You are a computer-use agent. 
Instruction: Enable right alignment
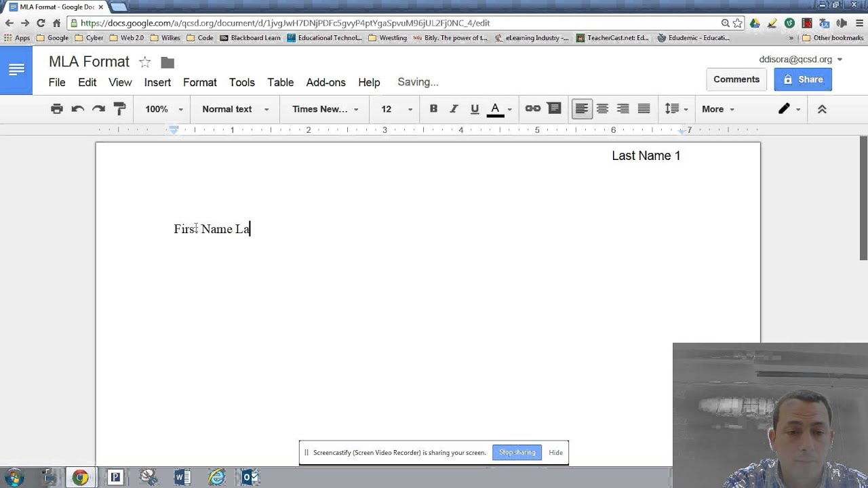pyautogui.click(x=623, y=109)
